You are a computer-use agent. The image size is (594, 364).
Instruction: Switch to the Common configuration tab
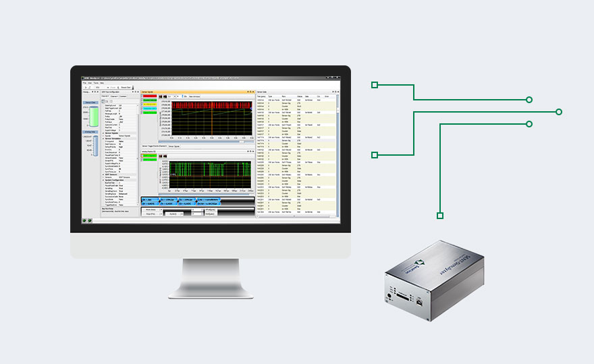click(x=123, y=96)
